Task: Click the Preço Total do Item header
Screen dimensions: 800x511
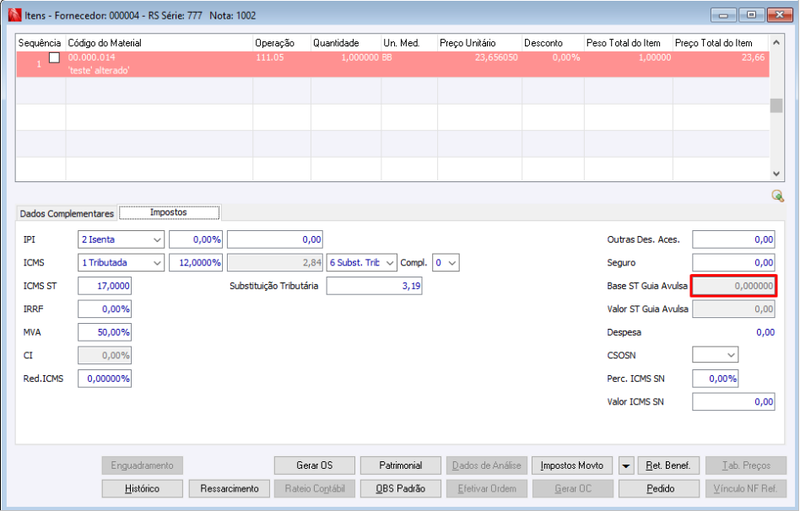Action: coord(721,43)
